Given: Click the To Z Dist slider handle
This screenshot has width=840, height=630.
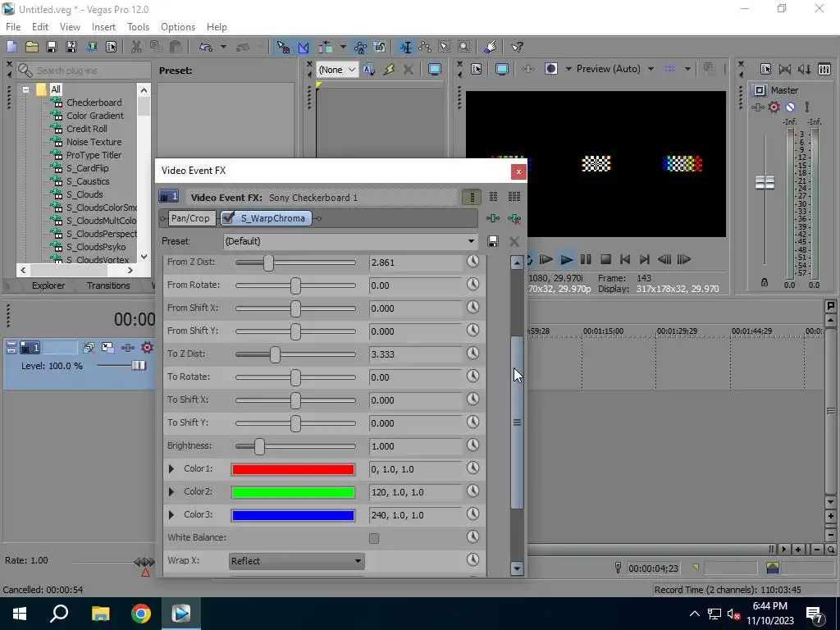Looking at the screenshot, I should (x=275, y=354).
